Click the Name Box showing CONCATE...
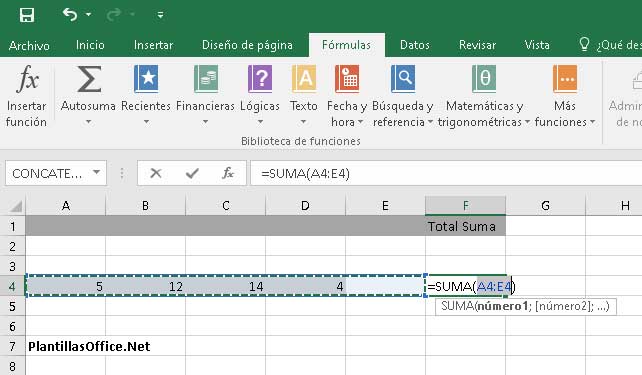This screenshot has width=642, height=375. (47, 174)
